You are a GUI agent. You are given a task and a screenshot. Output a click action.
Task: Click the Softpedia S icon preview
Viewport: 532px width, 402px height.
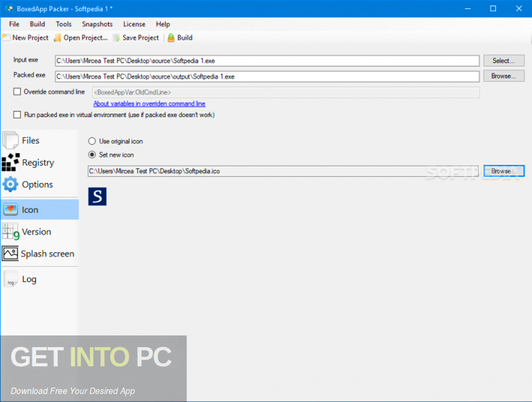click(97, 196)
